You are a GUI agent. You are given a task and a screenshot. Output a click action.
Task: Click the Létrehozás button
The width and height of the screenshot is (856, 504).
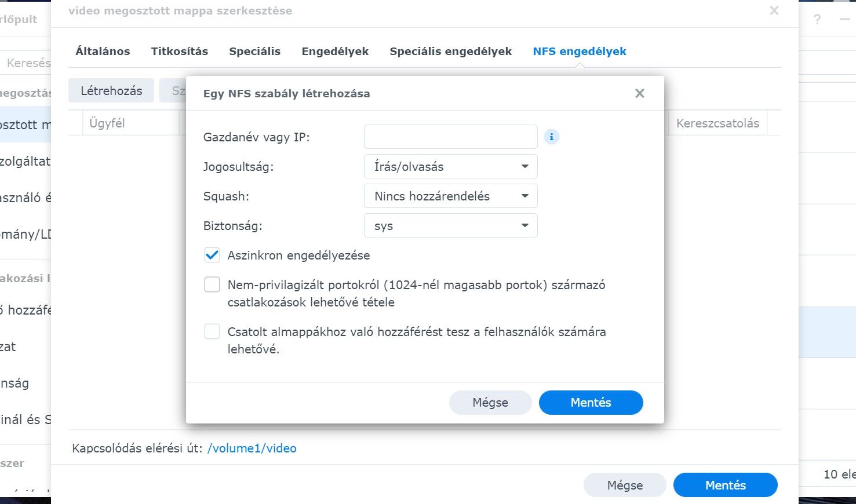tap(111, 90)
